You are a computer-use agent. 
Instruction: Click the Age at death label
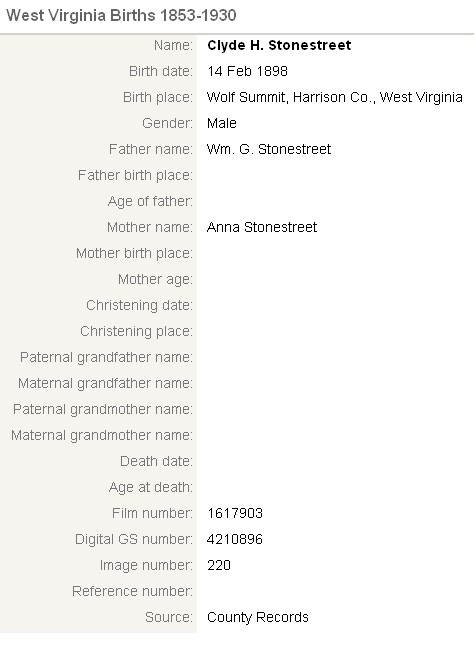(151, 487)
